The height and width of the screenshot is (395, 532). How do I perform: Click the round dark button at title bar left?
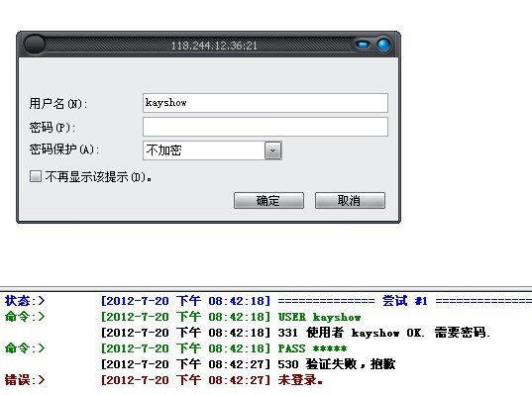[x=34, y=45]
